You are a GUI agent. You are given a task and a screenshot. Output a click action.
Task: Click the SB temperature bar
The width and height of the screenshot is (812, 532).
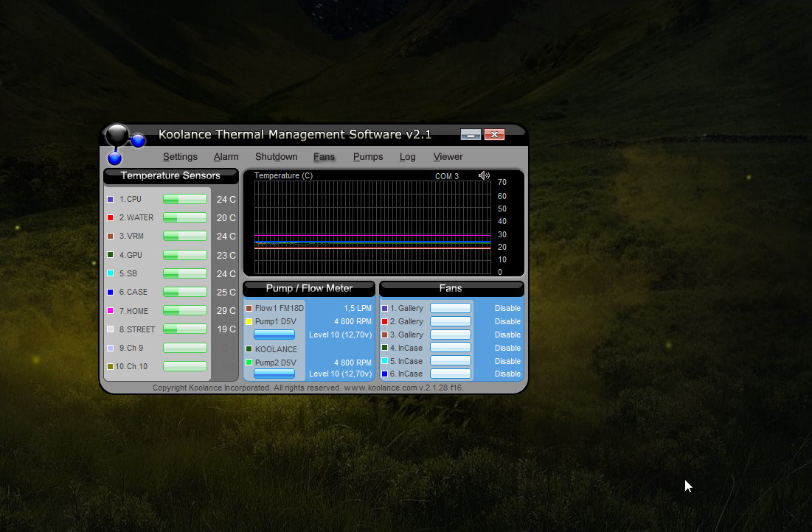click(x=185, y=273)
